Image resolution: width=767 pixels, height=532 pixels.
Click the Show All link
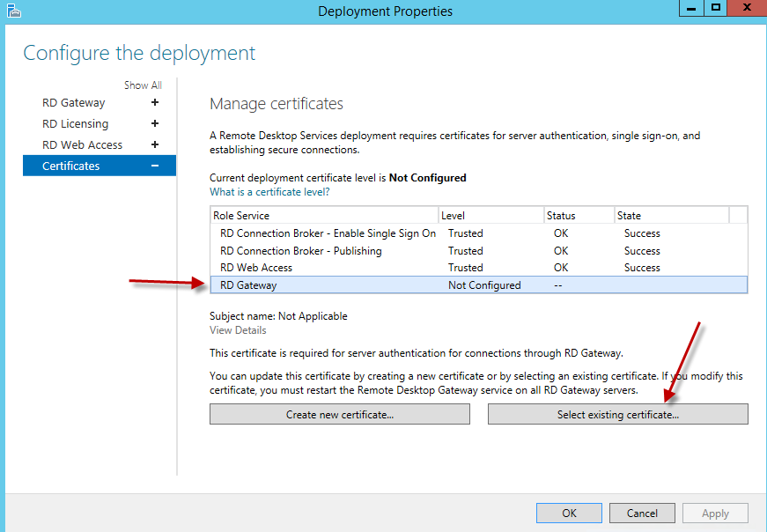[x=143, y=85]
